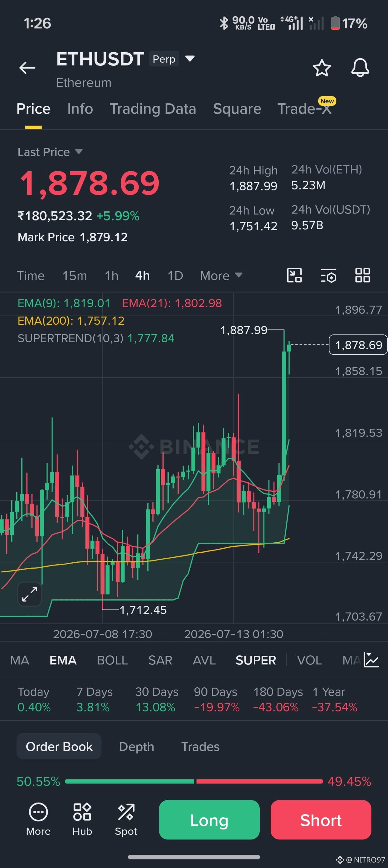Screen dimensions: 388x868
Task: Switch to the Depth view
Action: pos(136,747)
